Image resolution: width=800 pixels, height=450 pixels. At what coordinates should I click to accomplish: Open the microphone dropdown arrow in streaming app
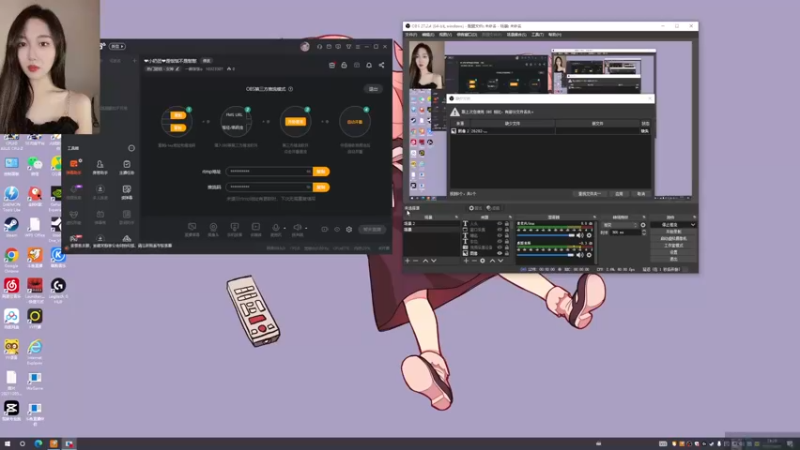pyautogui.click(x=284, y=228)
